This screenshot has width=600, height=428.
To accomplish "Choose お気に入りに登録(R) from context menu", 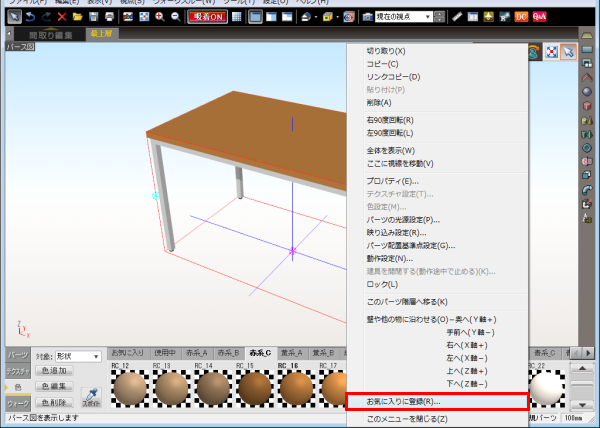I will point(435,401).
